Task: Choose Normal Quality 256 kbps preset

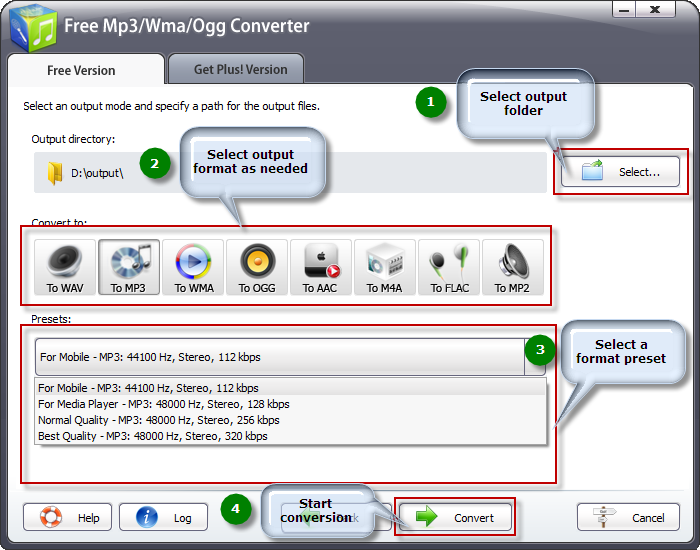Action: pyautogui.click(x=290, y=420)
